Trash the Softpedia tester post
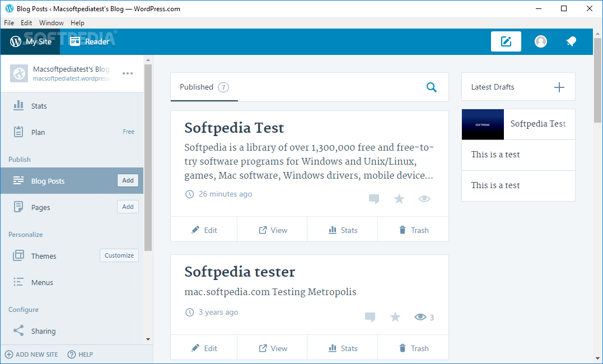 click(x=413, y=348)
